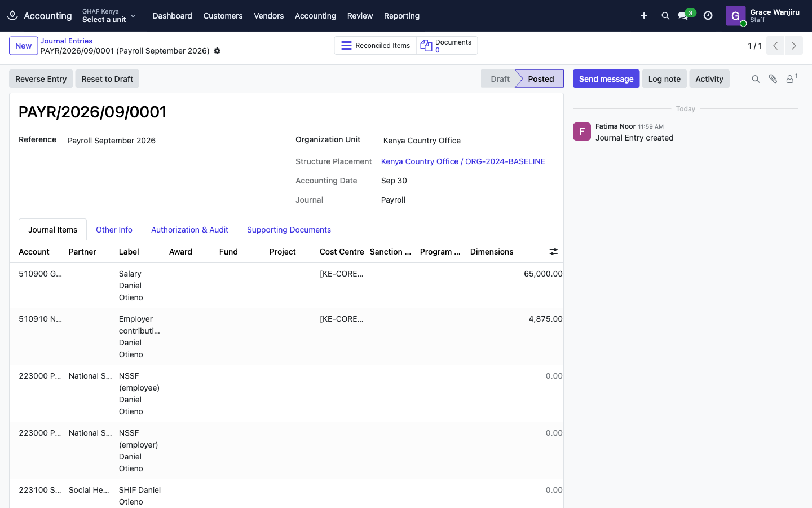
Task: Go to next record arrow
Action: tap(794, 46)
